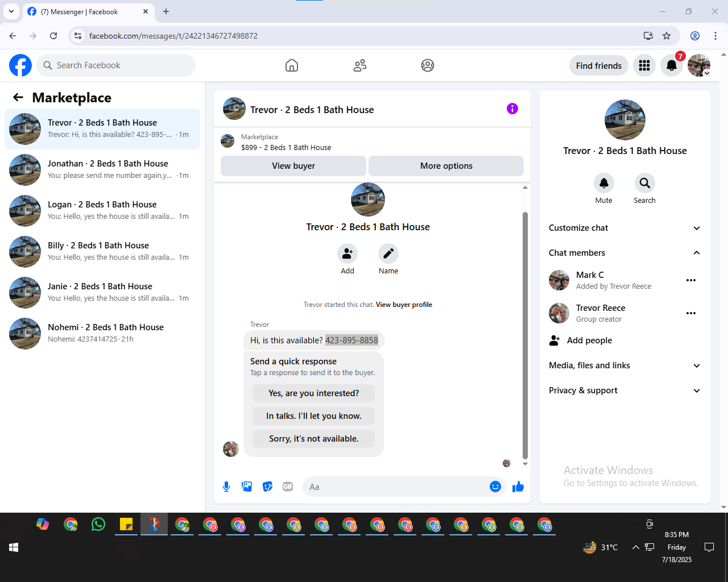This screenshot has height=582, width=728.
Task: Open WhatsApp from the taskbar
Action: coord(98,524)
